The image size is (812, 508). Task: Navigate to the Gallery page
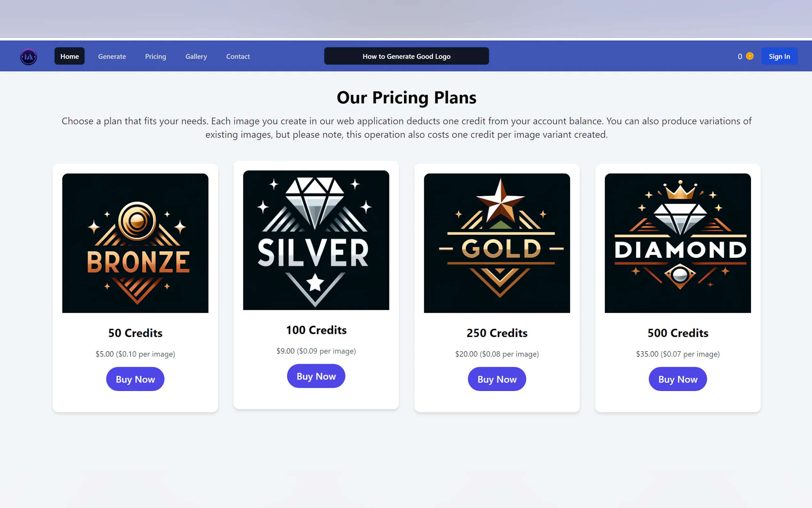tap(196, 56)
